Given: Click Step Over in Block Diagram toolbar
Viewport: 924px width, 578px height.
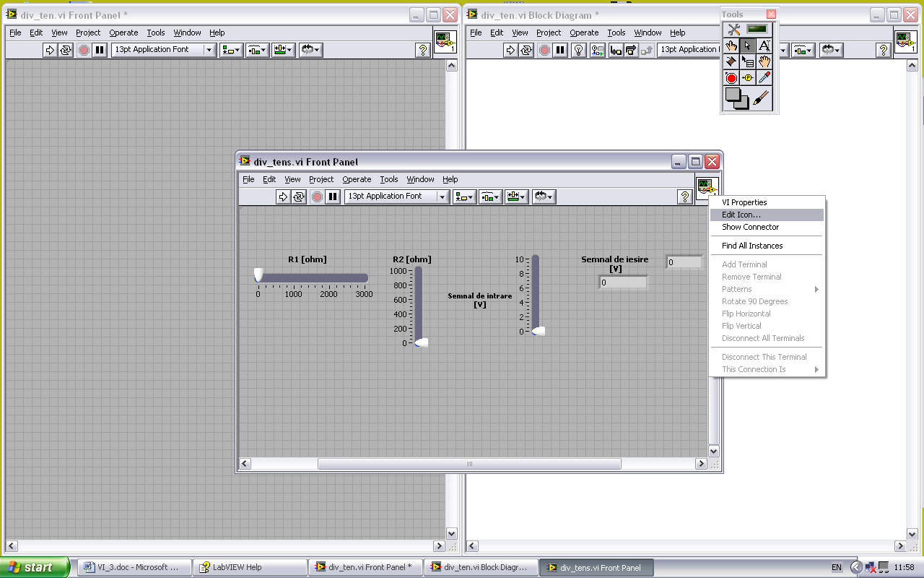Looking at the screenshot, I should [x=631, y=50].
